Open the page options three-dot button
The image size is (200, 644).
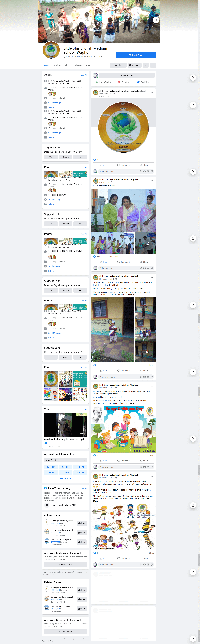point(153,65)
